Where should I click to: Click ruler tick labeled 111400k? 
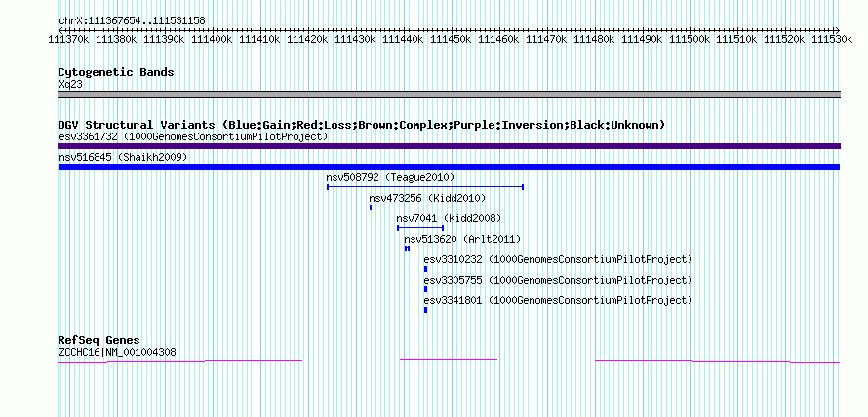tap(212, 39)
